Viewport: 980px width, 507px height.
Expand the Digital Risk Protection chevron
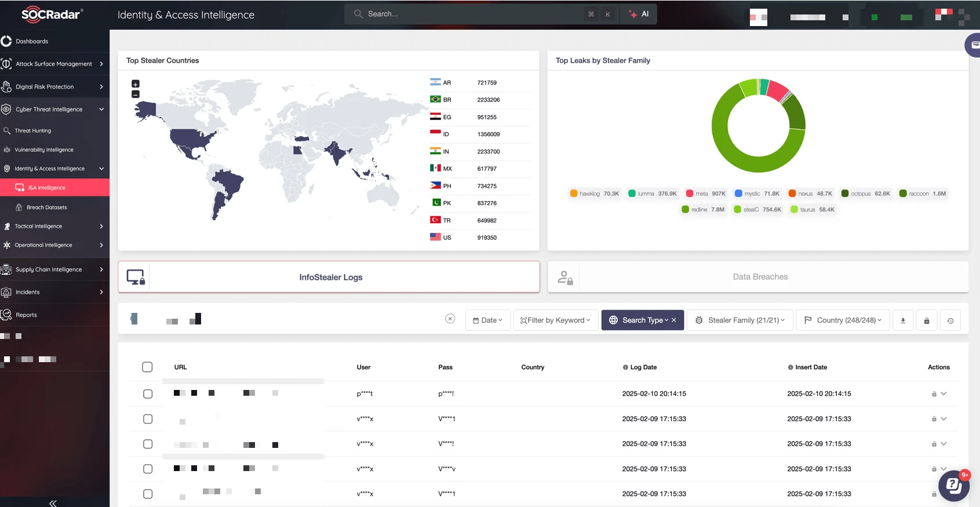101,87
